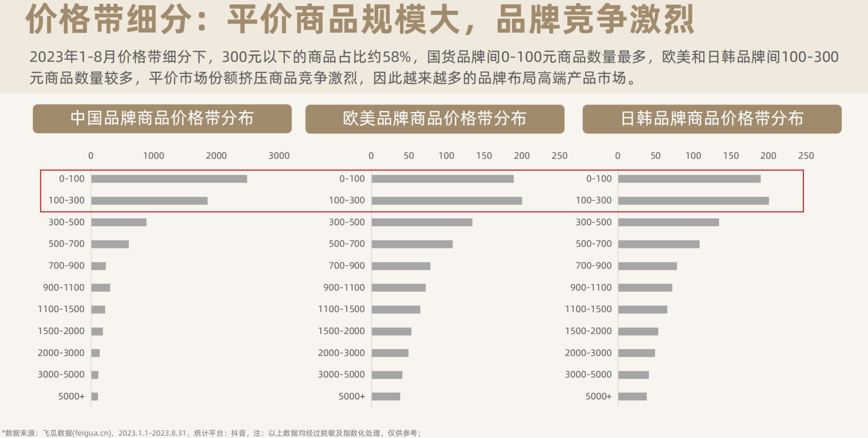The image size is (868, 438).
Task: Click China chart axis value 1000
Action: pos(154,156)
